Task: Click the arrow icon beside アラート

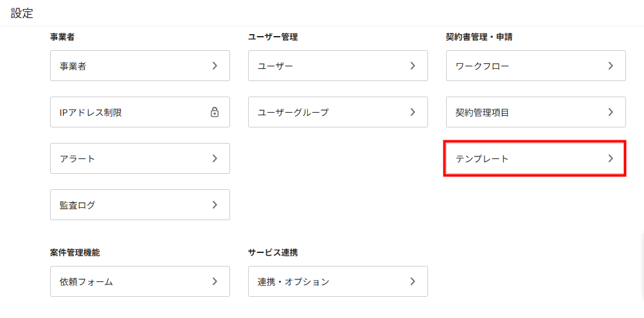Action: coord(215,158)
